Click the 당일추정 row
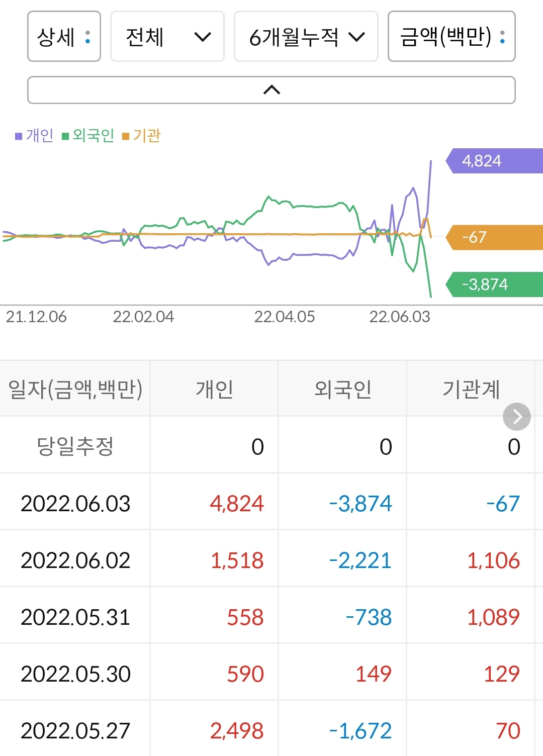The height and width of the screenshot is (756, 543). [75, 446]
